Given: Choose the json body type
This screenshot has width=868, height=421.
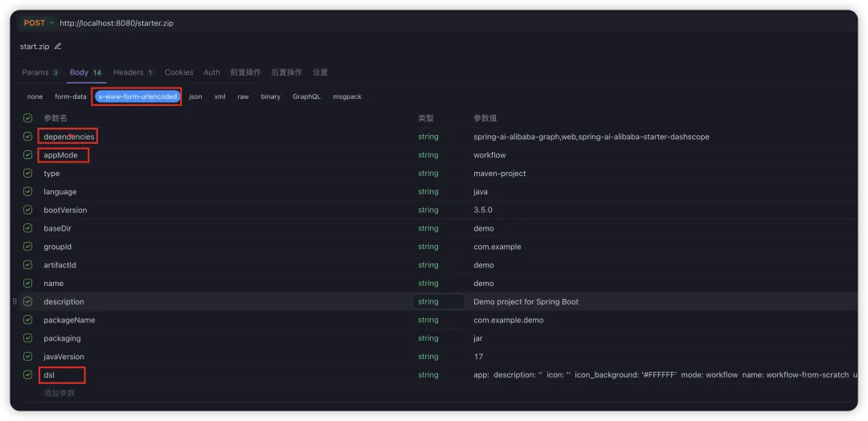Looking at the screenshot, I should point(195,96).
